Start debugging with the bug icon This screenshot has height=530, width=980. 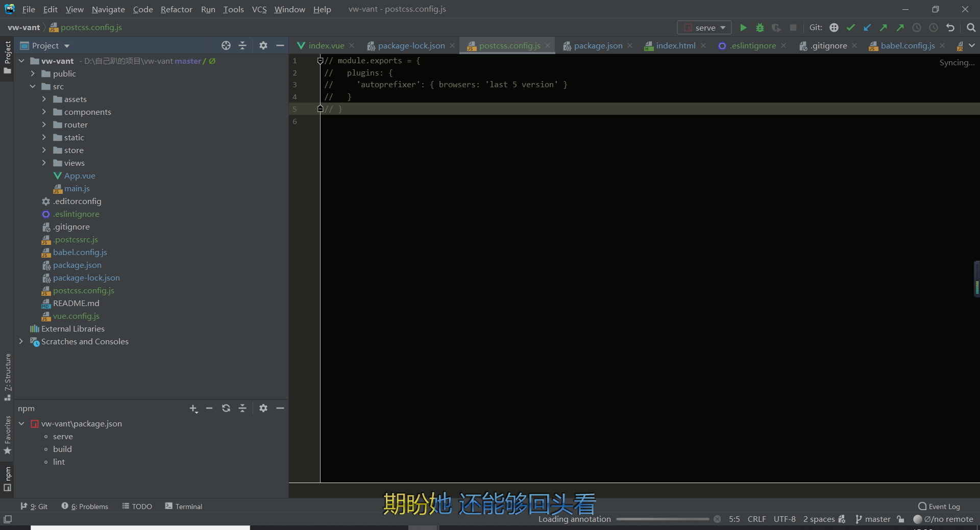759,28
